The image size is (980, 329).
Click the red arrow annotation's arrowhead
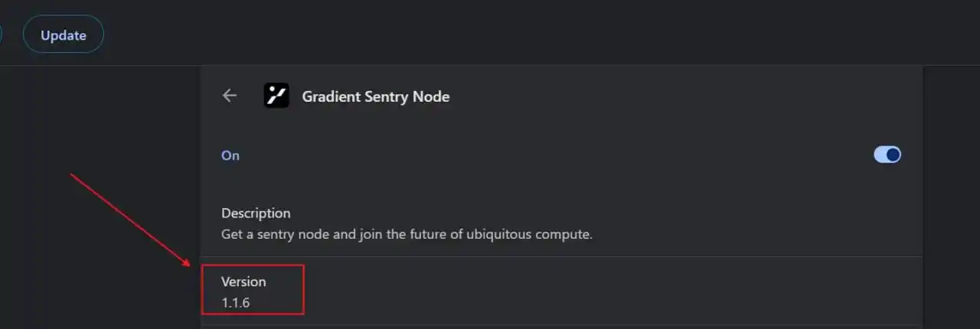click(x=188, y=263)
